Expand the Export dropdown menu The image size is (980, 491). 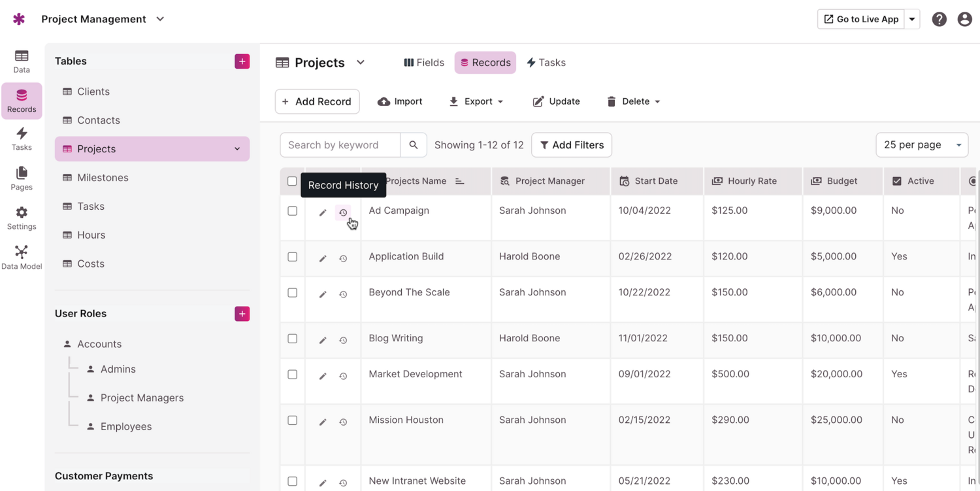(x=476, y=101)
